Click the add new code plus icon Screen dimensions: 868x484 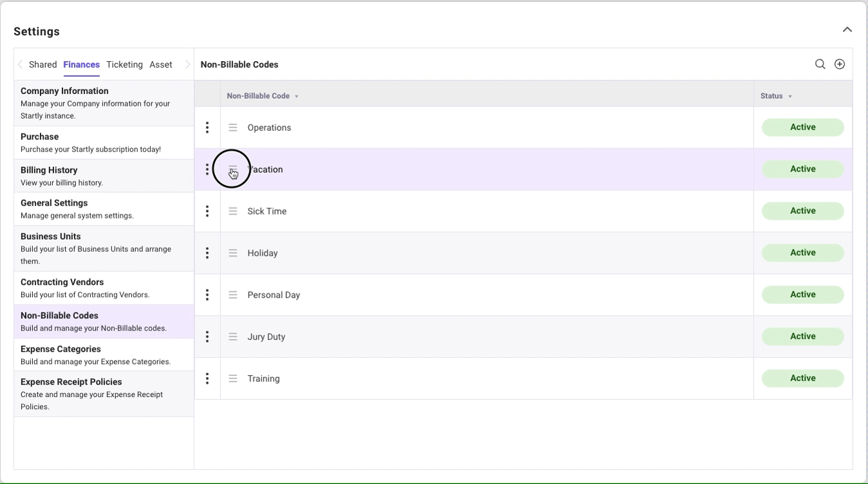[x=840, y=64]
